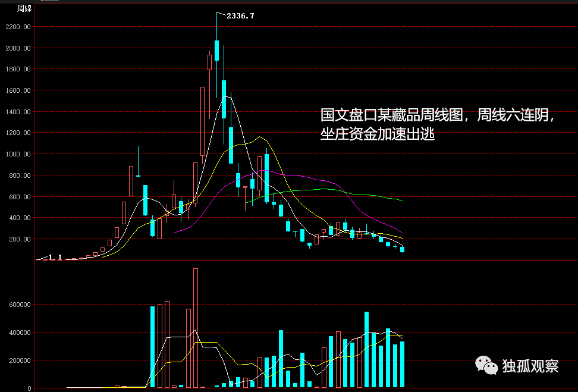Image resolution: width=578 pixels, height=392 pixels.
Task: Click the 2200.00 price axis value
Action: click(18, 27)
